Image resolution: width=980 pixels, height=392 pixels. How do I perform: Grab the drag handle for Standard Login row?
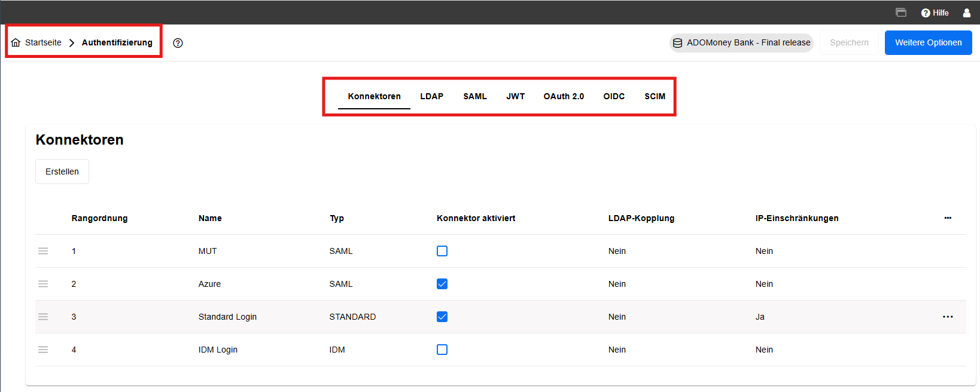click(x=43, y=317)
